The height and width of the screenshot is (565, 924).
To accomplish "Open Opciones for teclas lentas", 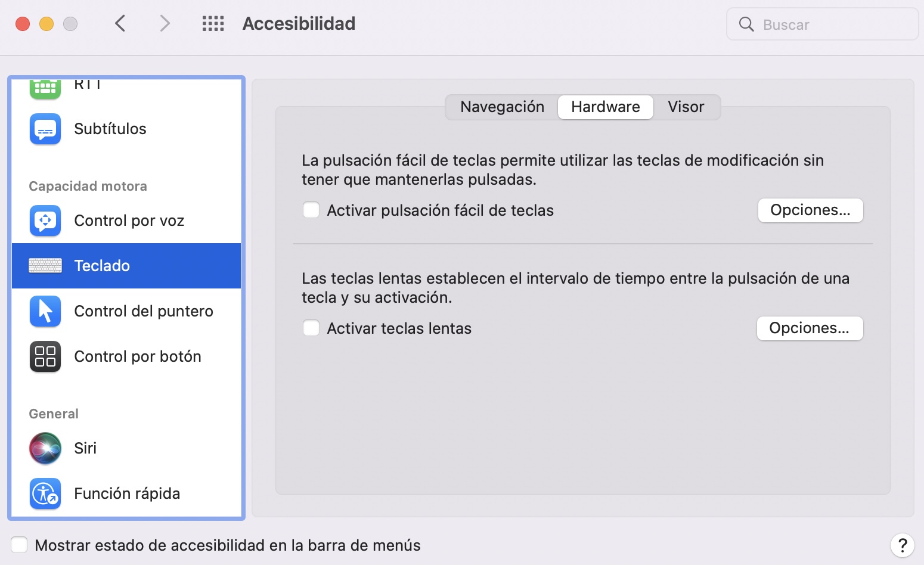I will click(x=810, y=328).
